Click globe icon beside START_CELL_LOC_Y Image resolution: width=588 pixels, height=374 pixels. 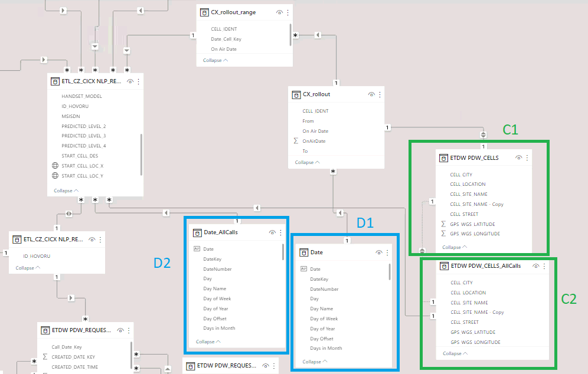[x=55, y=175]
